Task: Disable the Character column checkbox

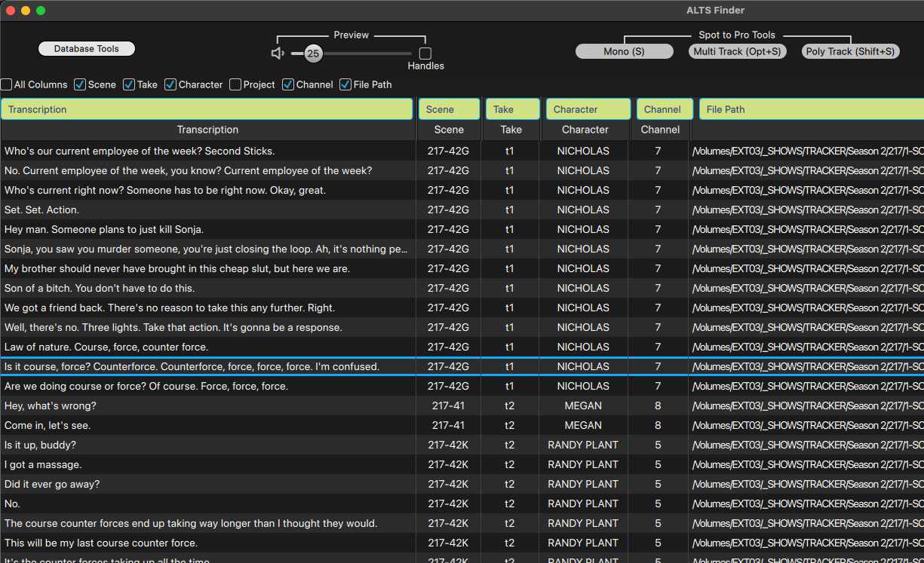Action: tap(170, 84)
